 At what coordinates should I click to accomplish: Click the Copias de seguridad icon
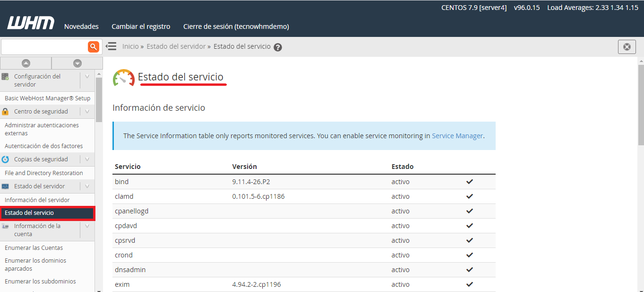5,159
